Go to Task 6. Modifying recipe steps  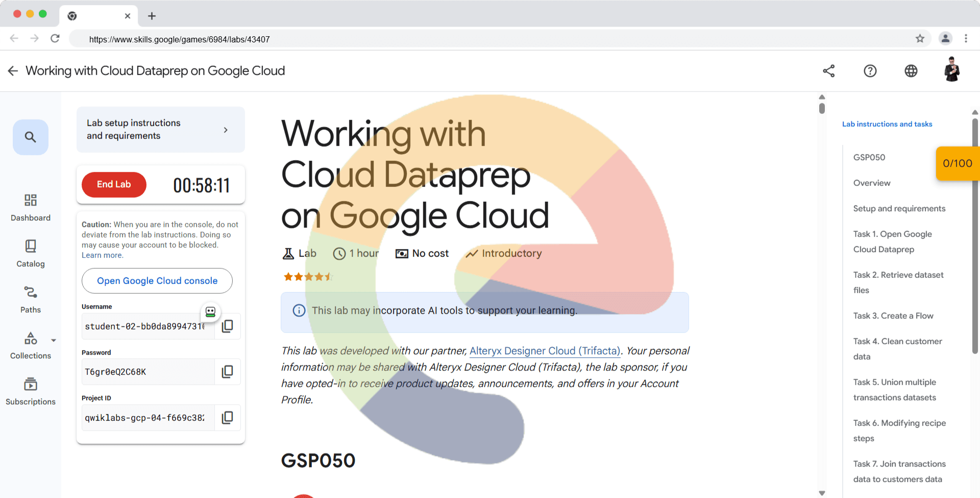pos(899,431)
